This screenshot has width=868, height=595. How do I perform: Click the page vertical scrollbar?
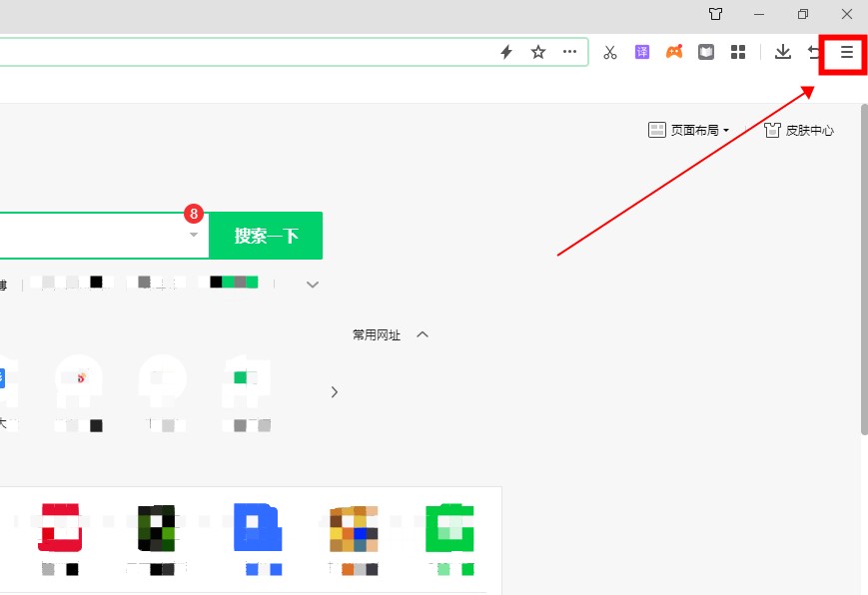pos(864,269)
